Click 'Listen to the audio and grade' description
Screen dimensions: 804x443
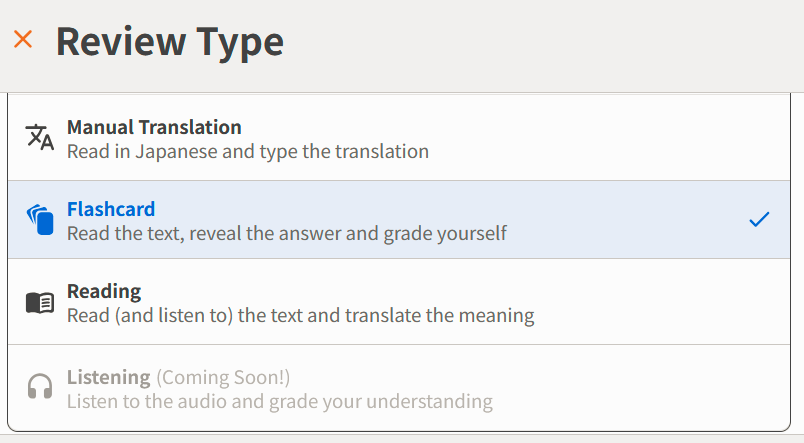coord(279,401)
